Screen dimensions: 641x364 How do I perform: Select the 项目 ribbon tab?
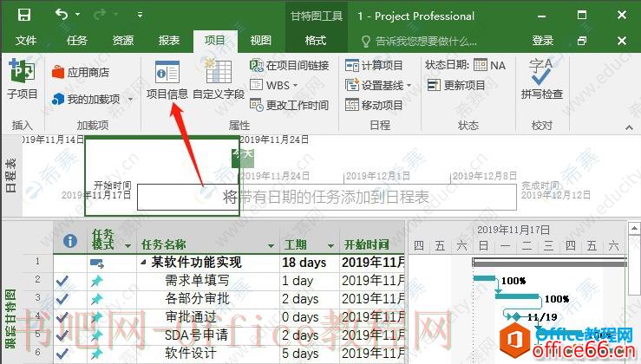coord(215,41)
